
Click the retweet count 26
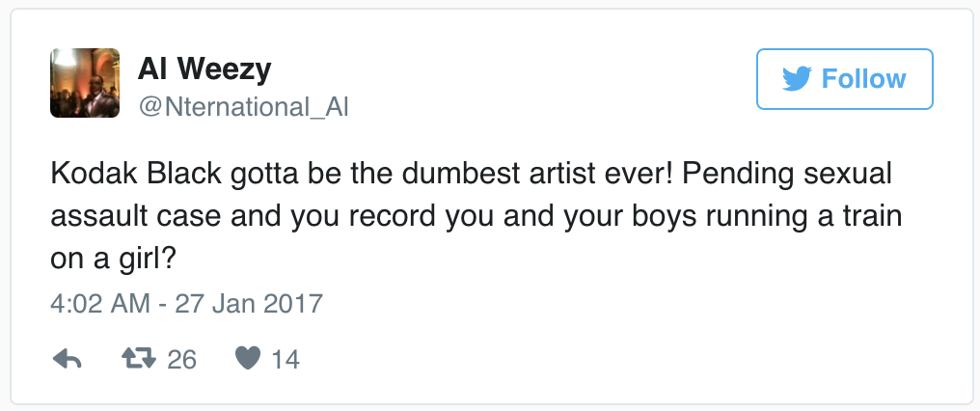[x=181, y=360]
